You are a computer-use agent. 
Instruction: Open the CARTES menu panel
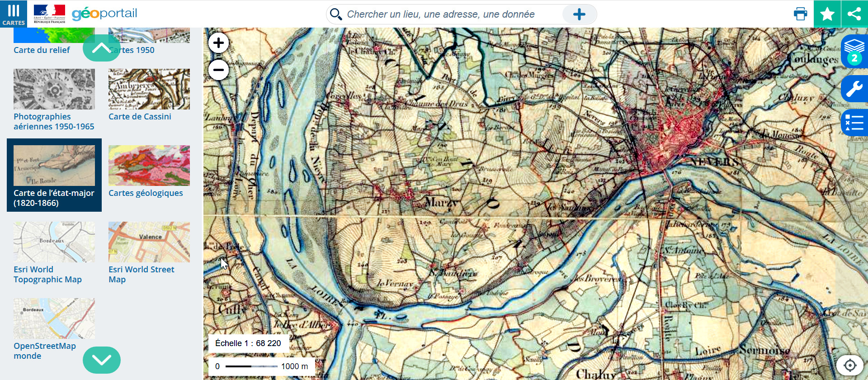(14, 14)
